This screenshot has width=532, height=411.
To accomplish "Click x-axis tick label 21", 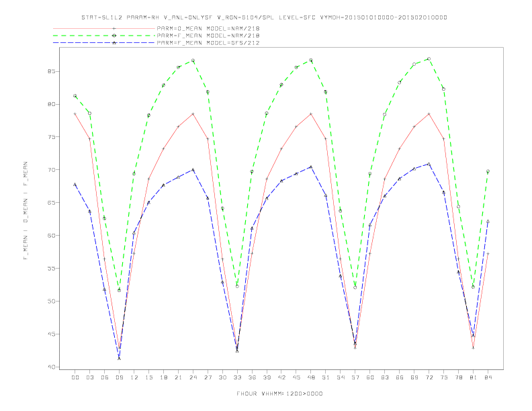I will pos(178,377).
